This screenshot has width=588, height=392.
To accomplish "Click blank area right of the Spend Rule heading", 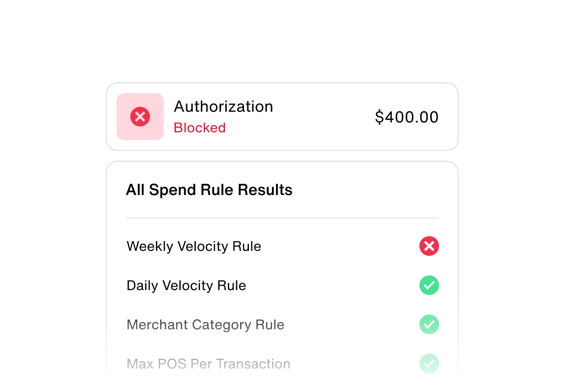I will (x=367, y=190).
